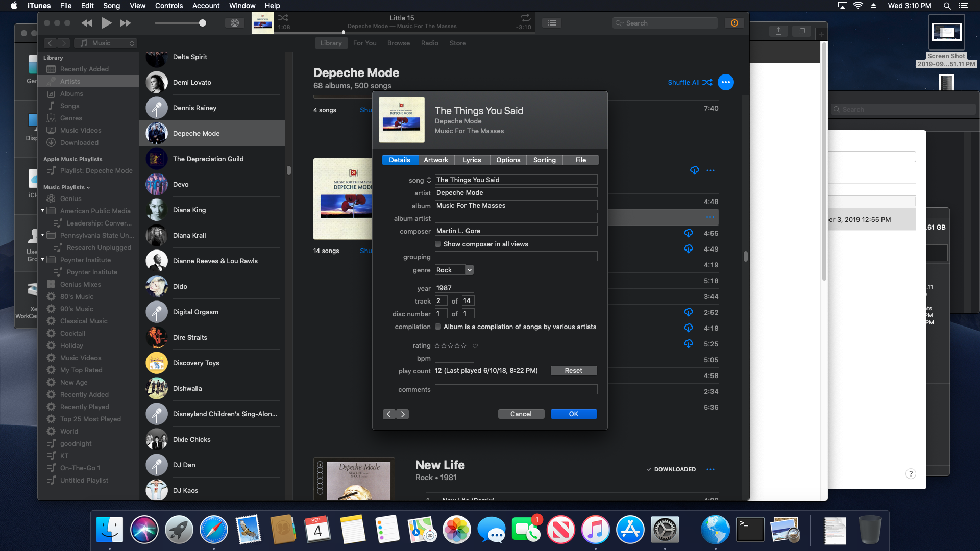The image size is (980, 551).
Task: Click the repeat icon in the player
Action: (x=525, y=18)
